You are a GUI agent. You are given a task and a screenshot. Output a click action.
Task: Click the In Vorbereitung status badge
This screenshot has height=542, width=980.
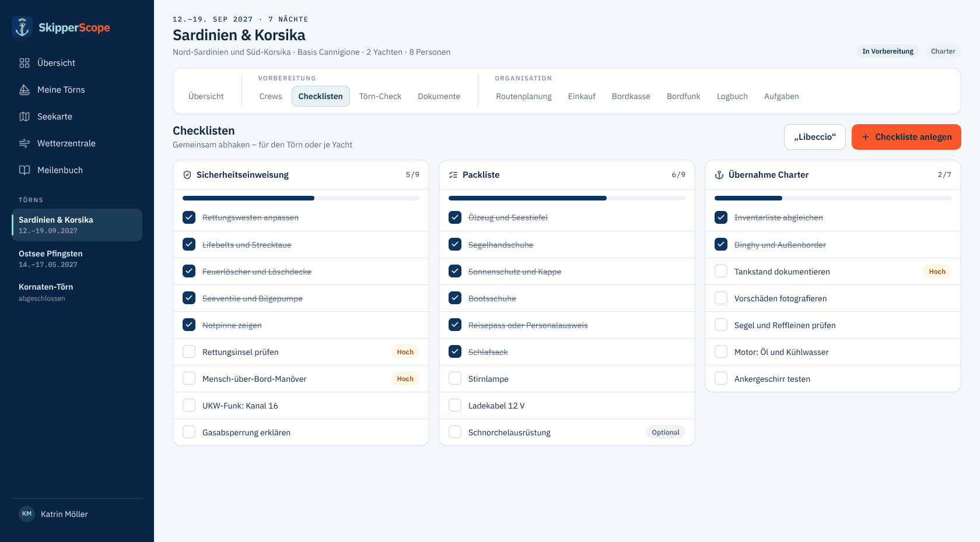888,51
